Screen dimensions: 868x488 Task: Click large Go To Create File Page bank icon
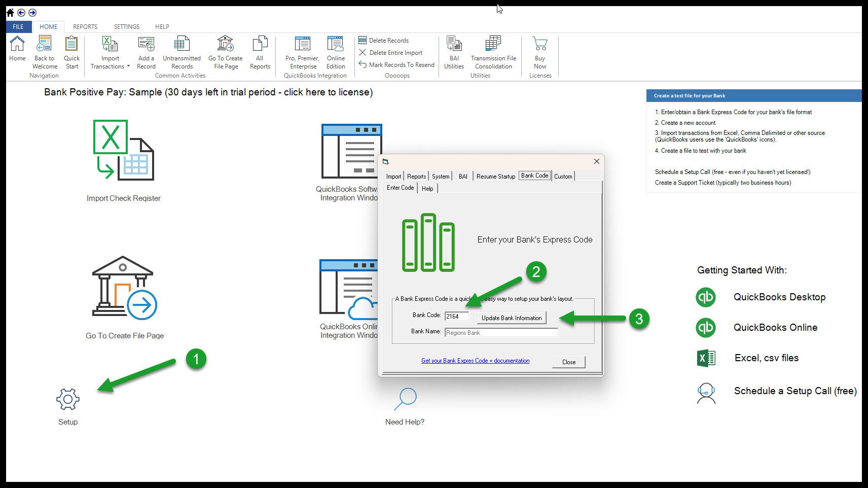click(x=124, y=288)
